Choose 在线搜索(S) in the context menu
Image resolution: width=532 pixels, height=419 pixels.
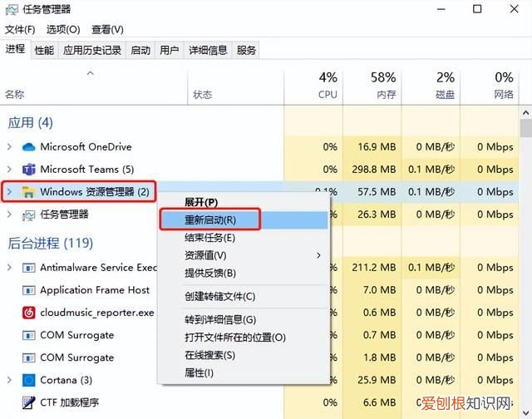(244, 355)
